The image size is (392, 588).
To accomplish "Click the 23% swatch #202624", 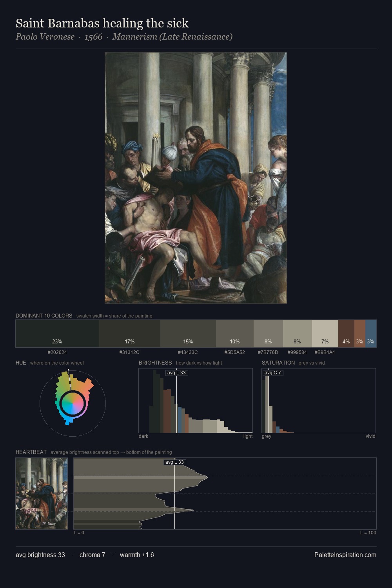I will [57, 334].
